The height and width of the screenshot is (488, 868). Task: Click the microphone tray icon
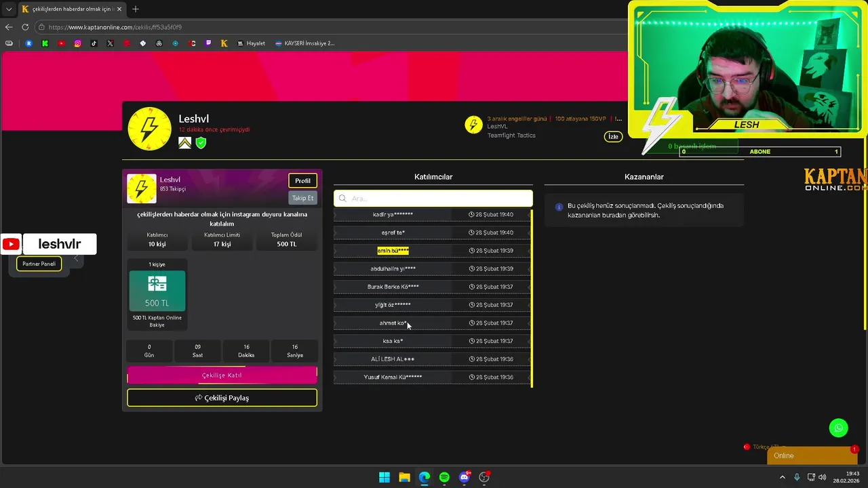[797, 477]
